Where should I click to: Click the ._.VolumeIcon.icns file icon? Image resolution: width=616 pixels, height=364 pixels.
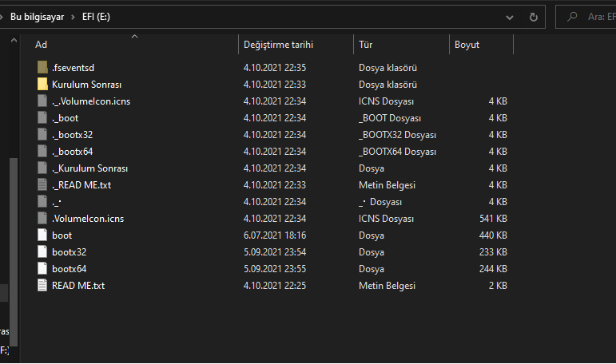tap(42, 101)
